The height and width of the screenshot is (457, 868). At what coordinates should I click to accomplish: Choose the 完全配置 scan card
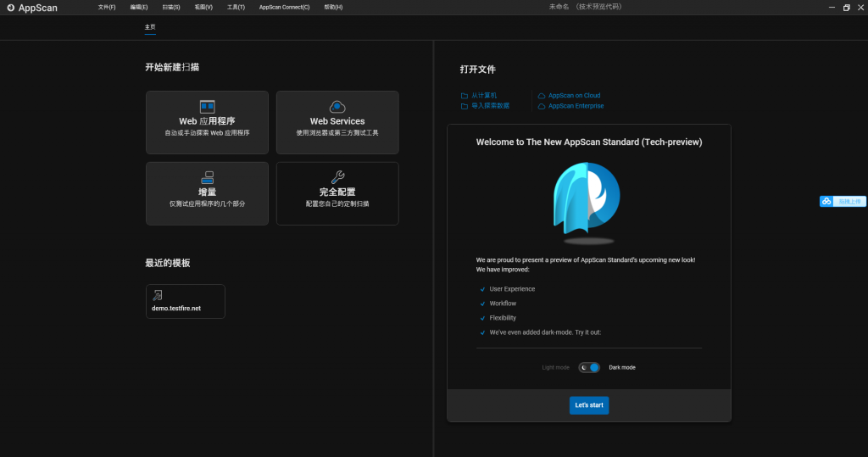tap(337, 193)
